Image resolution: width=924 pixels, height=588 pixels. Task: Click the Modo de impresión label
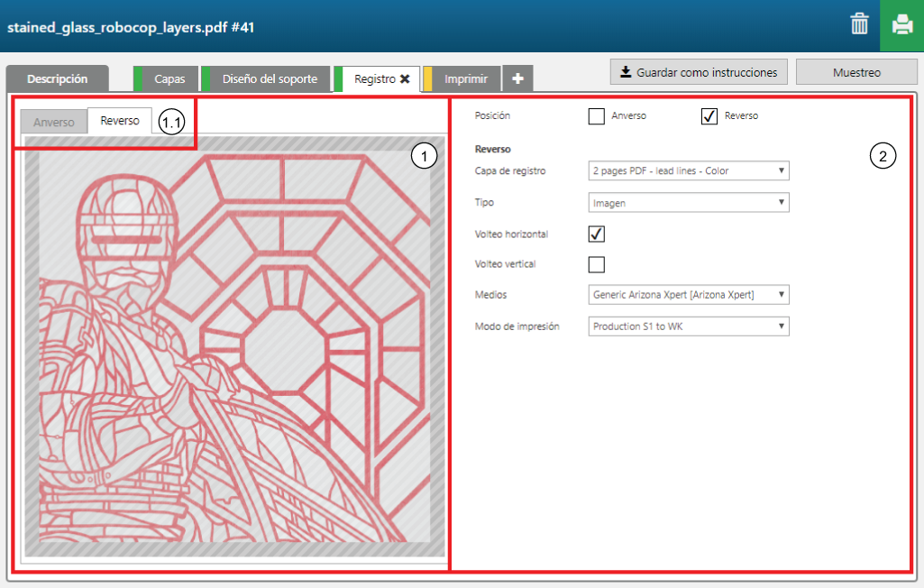pos(517,326)
